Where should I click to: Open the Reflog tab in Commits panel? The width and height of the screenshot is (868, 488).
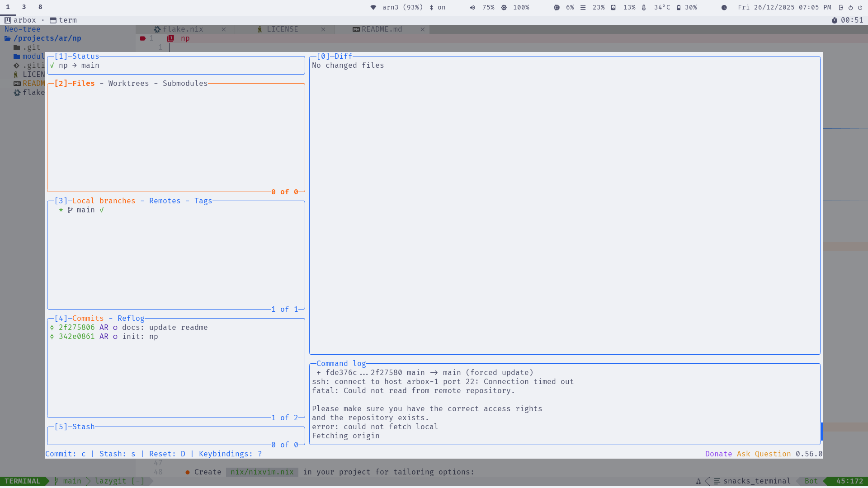131,319
